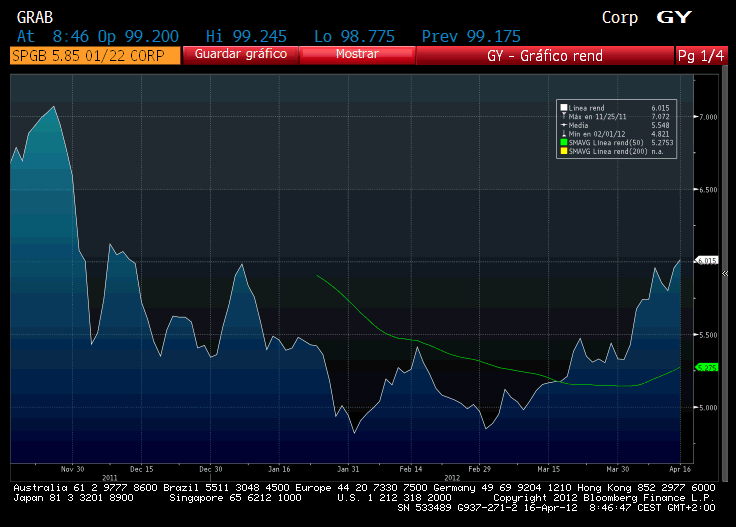The height and width of the screenshot is (527, 736).
Task: Select the GY - Gráfico rend title bar
Action: (x=545, y=55)
